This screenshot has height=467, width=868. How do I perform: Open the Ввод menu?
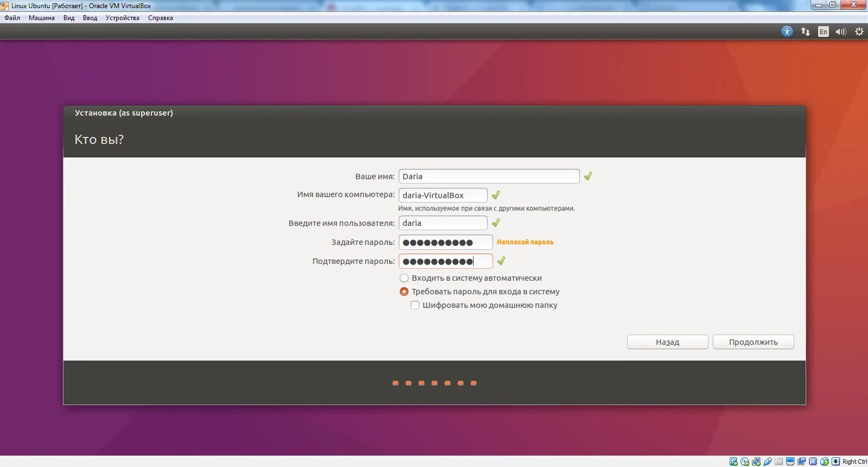tap(90, 18)
